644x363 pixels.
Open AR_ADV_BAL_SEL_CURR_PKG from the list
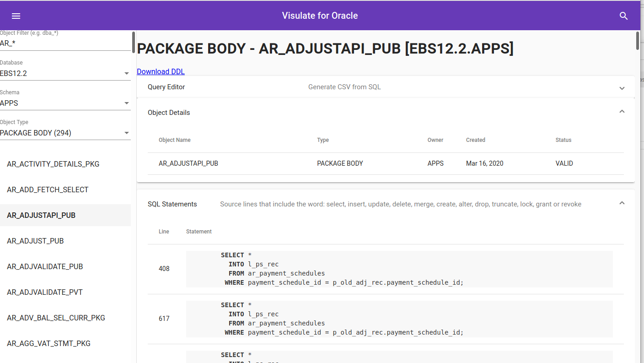[65, 318]
